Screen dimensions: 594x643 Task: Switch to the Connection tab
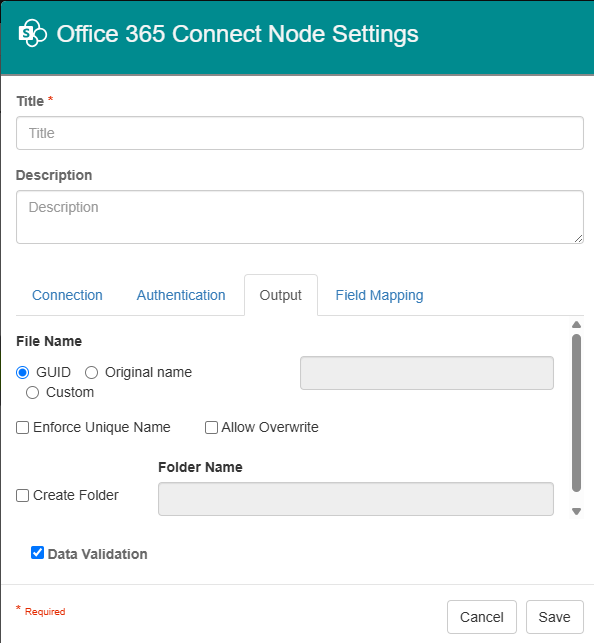coord(67,295)
